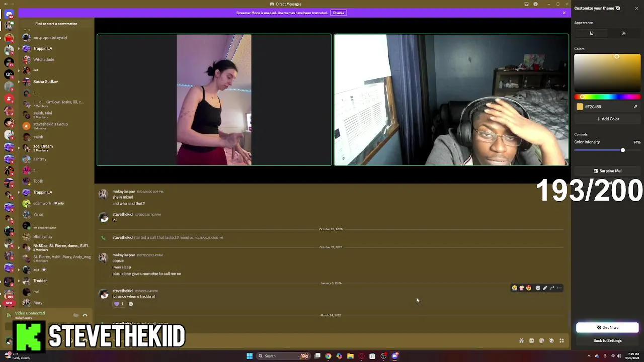Image resolution: width=644 pixels, height=362 pixels.
Task: Click the disconnect call icon
Action: (85, 315)
